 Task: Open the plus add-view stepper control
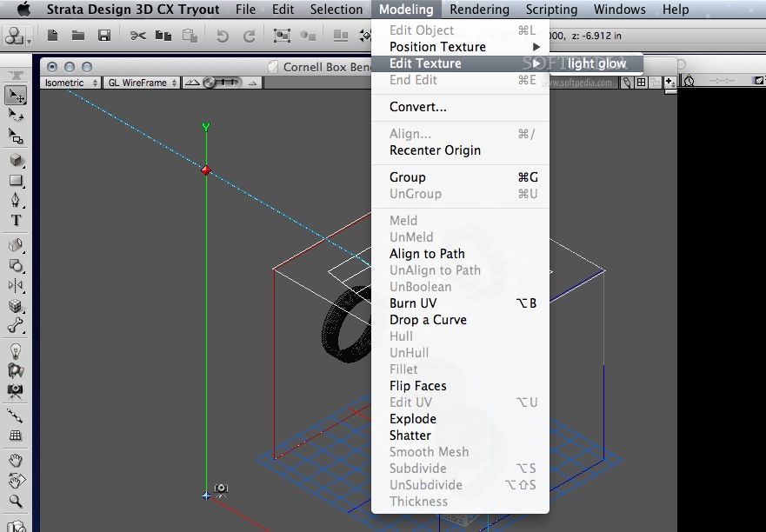click(x=669, y=83)
